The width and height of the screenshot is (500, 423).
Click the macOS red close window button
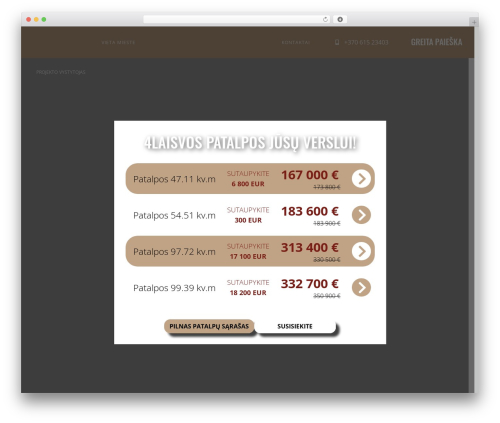tap(29, 19)
